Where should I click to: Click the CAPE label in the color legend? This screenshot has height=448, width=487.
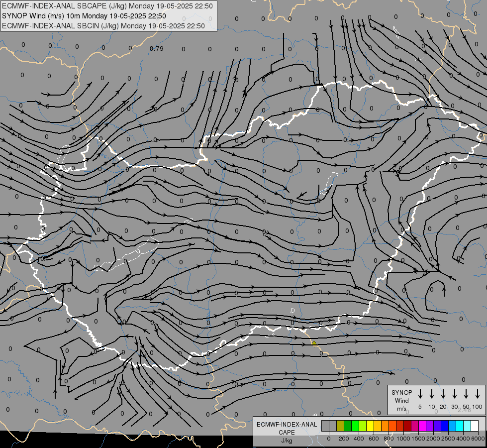pos(287,433)
